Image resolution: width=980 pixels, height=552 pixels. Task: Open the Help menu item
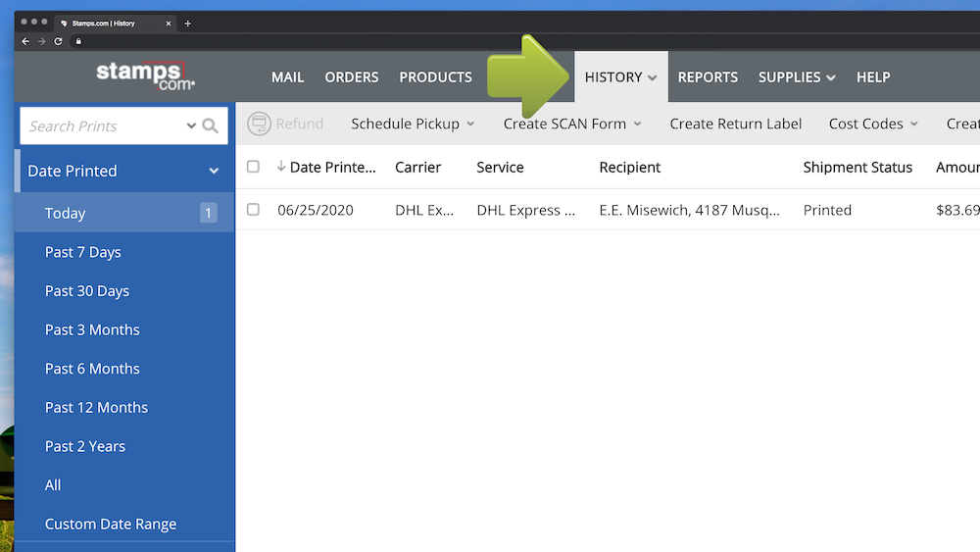click(x=873, y=76)
